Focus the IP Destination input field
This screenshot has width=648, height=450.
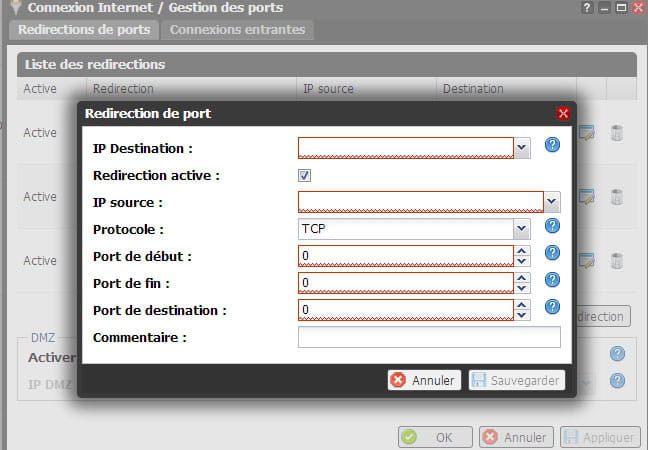coord(406,148)
